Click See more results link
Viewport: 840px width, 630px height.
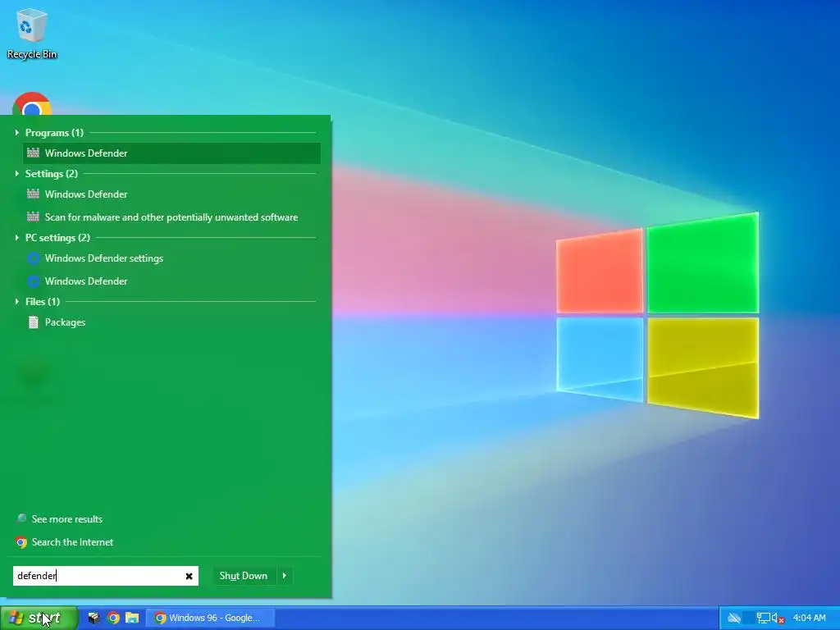pos(67,519)
